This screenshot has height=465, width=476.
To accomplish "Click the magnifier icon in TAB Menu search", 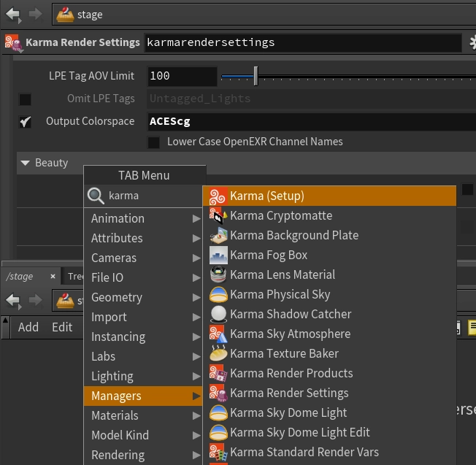I will tap(96, 196).
